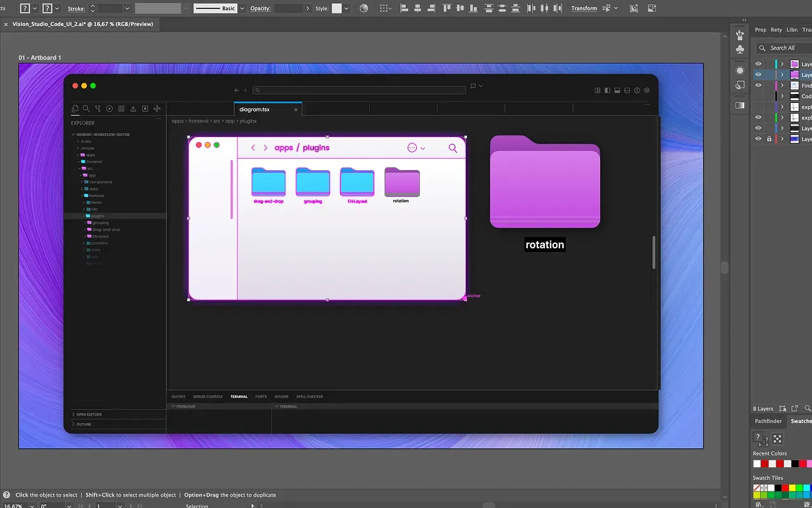Expand the Find layer chevron
812x508 pixels.
pos(782,85)
